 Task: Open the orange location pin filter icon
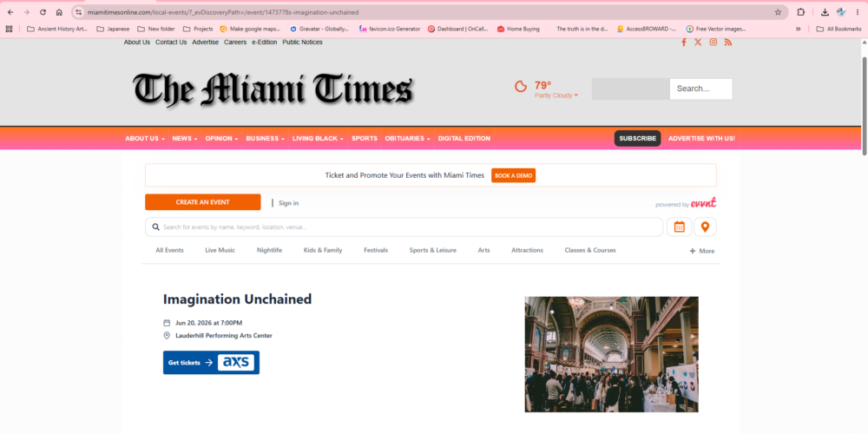pyautogui.click(x=705, y=227)
